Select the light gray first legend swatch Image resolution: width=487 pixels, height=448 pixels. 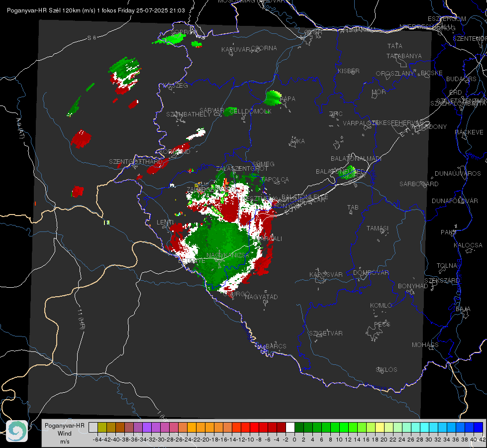[93, 427]
